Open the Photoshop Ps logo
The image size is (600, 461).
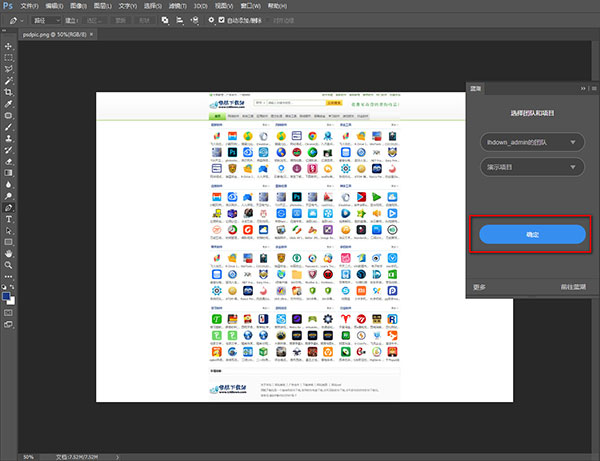pos(8,6)
